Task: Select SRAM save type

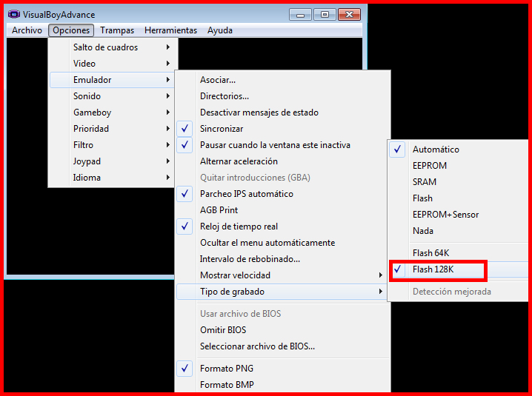Action: 459,182
